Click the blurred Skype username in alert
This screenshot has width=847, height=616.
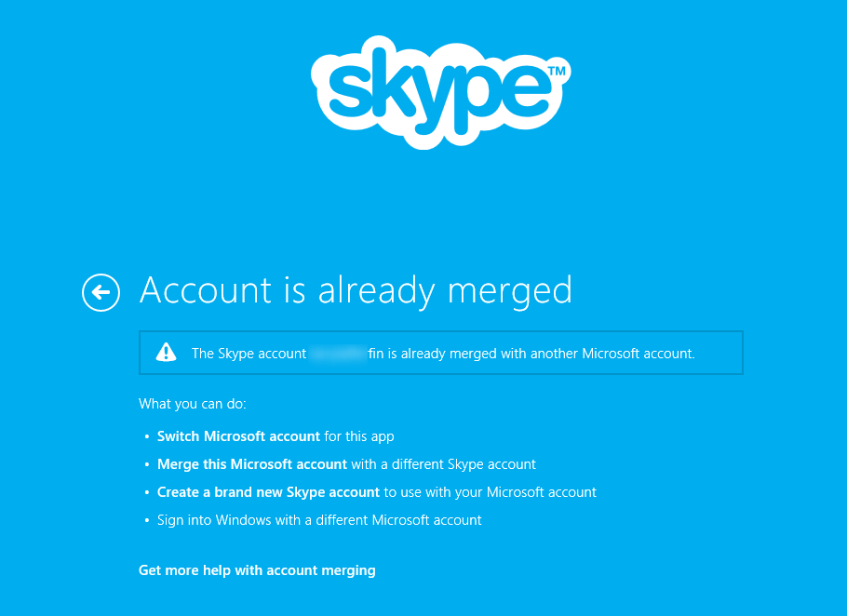pos(337,354)
